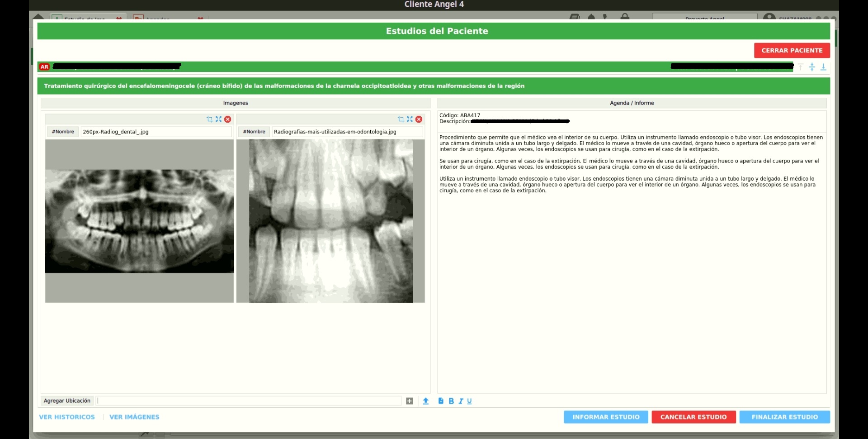Open the VER IMÁGENES link
The width and height of the screenshot is (868, 439).
coord(134,417)
